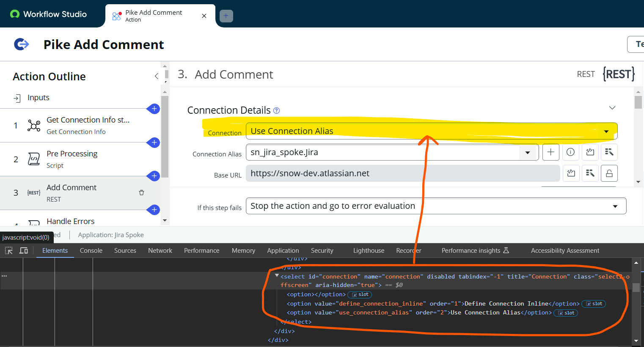
Task: Open the Performance insights tab
Action: [x=475, y=251]
